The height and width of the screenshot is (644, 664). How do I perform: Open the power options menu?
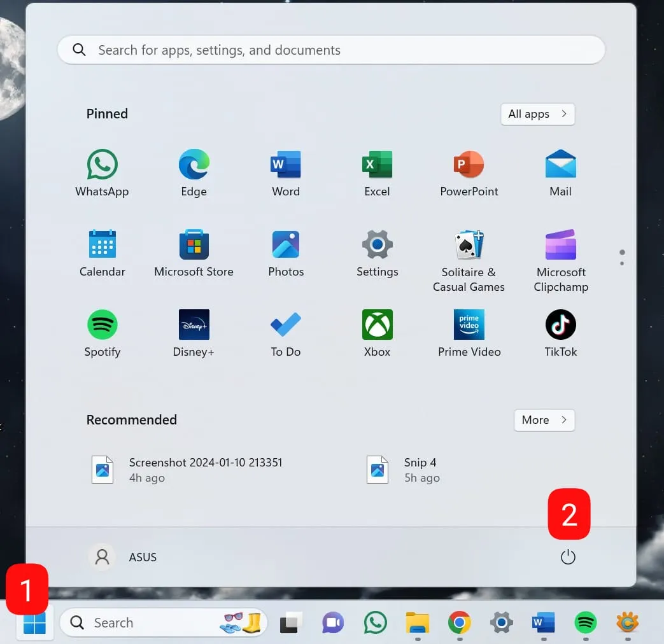568,557
